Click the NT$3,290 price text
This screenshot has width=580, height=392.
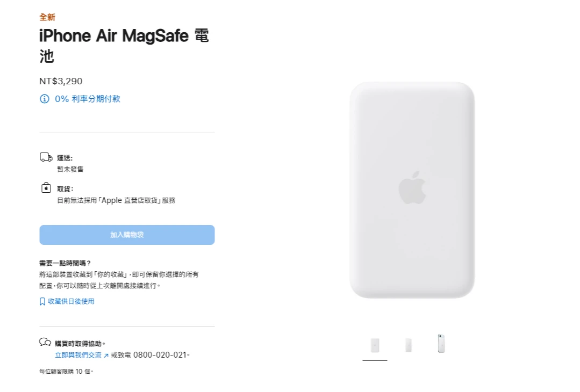(x=61, y=81)
